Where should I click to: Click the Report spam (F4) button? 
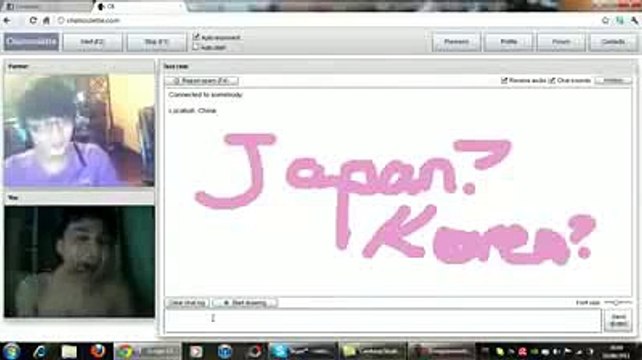202,81
